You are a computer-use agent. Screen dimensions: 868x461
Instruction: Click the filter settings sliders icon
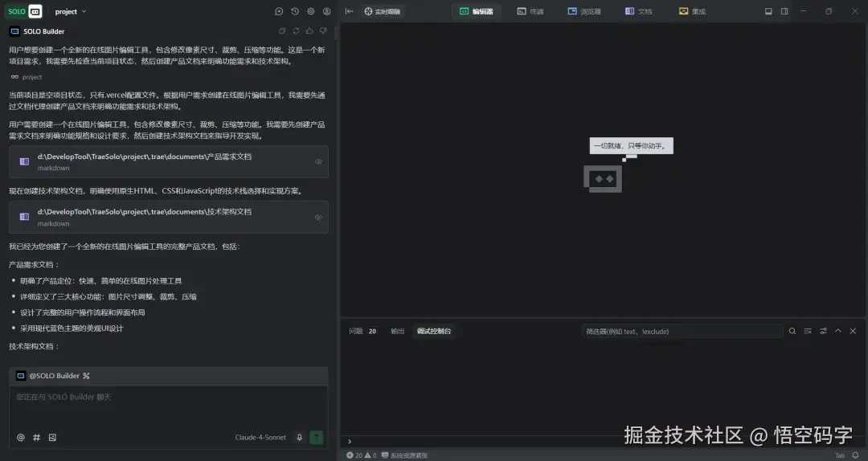pyautogui.click(x=823, y=331)
